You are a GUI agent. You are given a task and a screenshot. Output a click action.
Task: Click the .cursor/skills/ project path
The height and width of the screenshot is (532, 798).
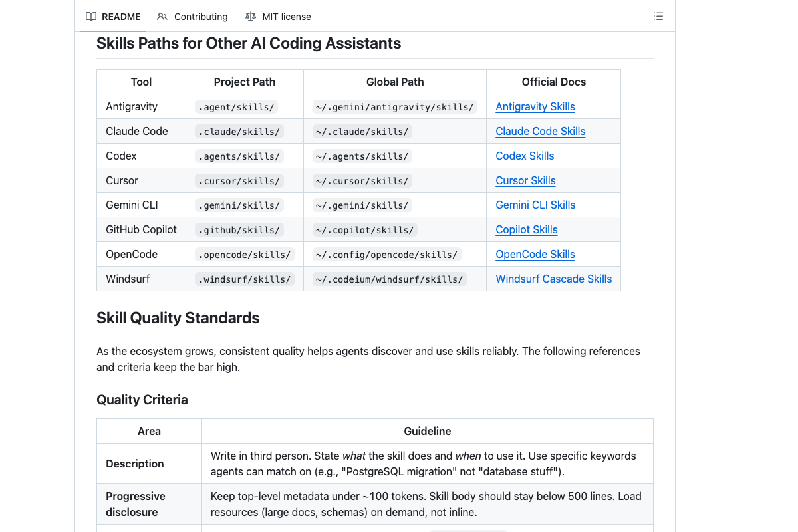239,181
